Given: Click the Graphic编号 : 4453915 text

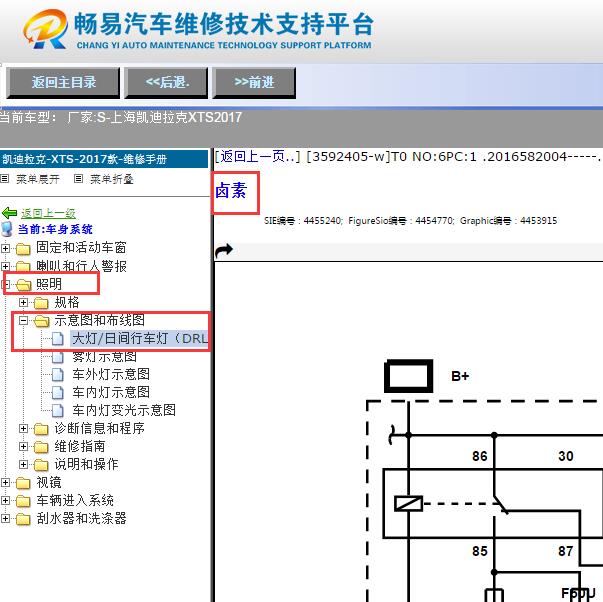Looking at the screenshot, I should (x=508, y=221).
